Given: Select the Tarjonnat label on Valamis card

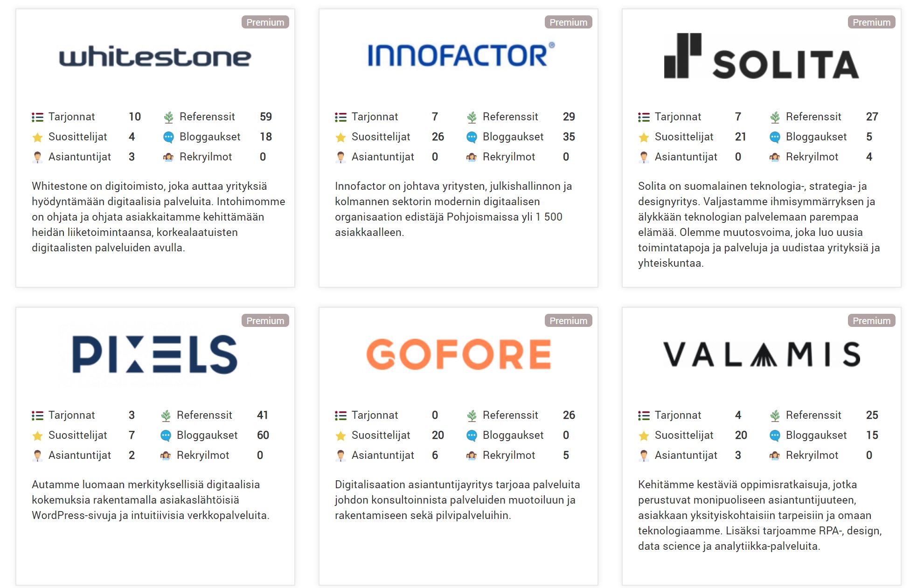Looking at the screenshot, I should pos(678,415).
